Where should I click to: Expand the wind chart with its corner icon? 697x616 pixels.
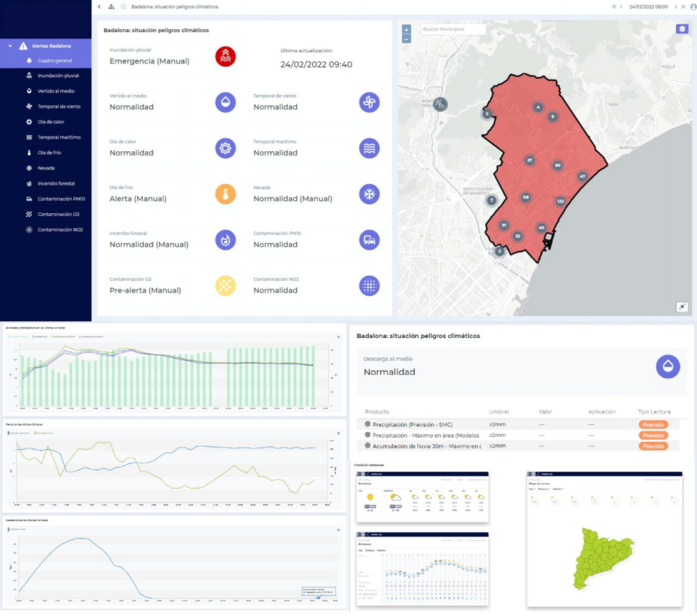(339, 433)
